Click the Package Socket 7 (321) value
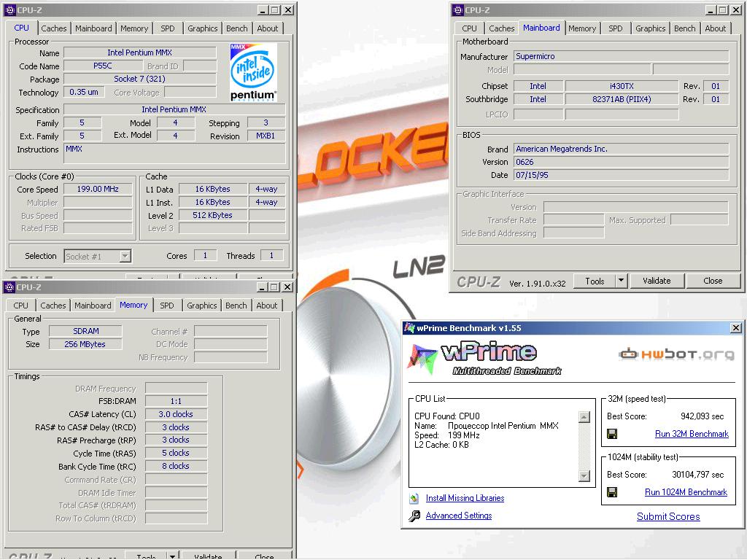747x560 pixels. tap(139, 79)
